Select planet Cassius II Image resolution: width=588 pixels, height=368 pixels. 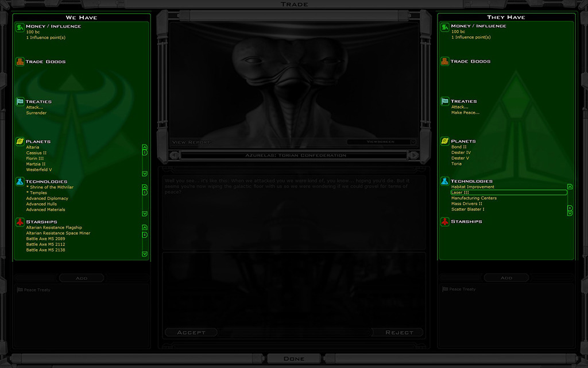point(36,153)
